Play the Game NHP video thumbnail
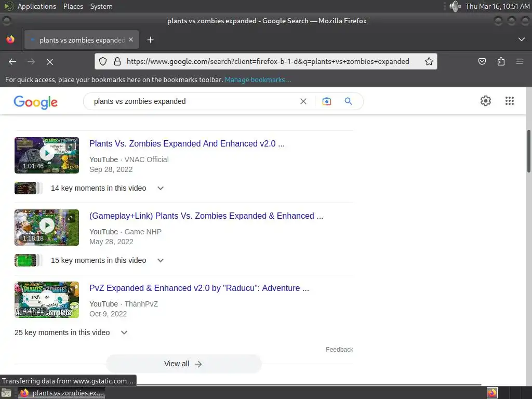532x399 pixels. coord(47,228)
